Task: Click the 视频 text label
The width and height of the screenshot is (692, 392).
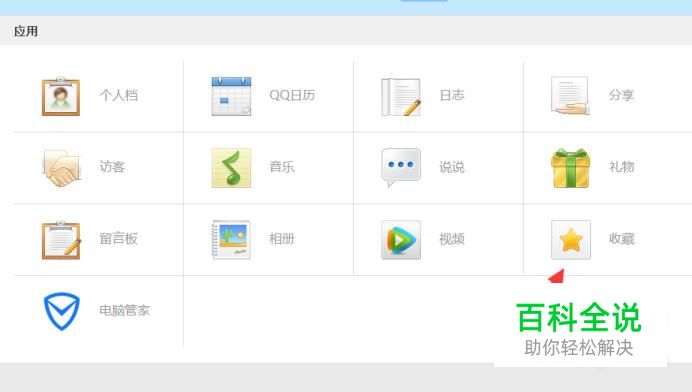Action: click(452, 239)
